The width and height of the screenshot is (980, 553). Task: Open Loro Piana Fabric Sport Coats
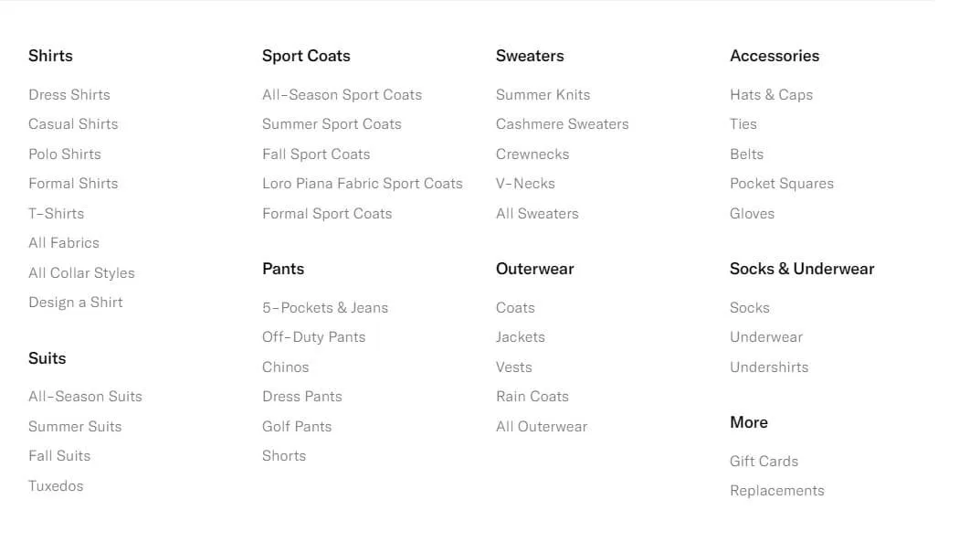pos(362,183)
